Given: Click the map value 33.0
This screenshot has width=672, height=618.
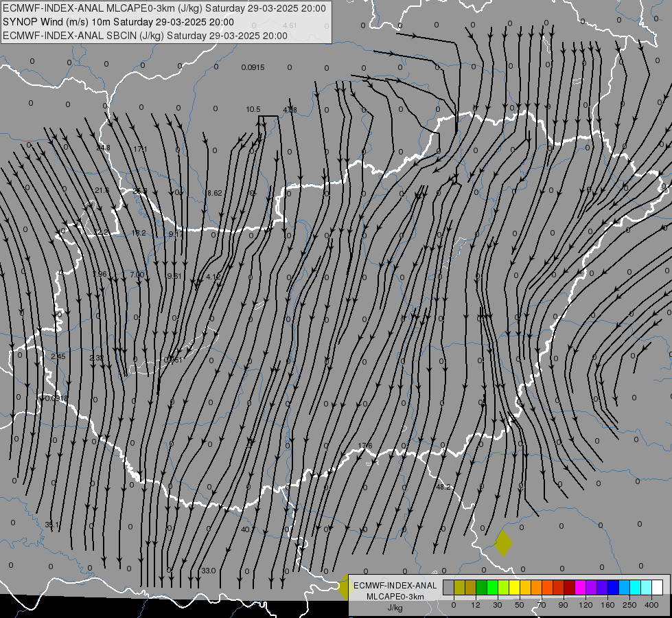Looking at the screenshot, I should pos(209,571).
